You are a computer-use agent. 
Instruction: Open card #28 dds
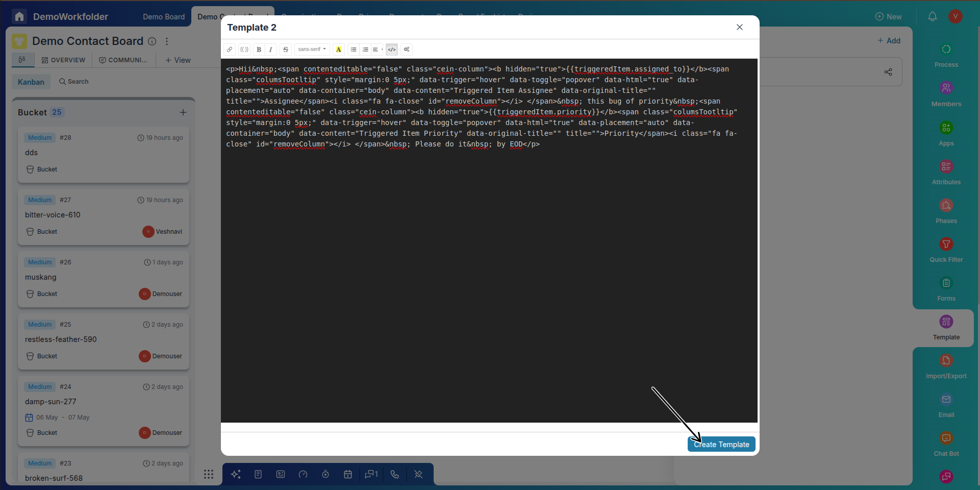tap(104, 155)
